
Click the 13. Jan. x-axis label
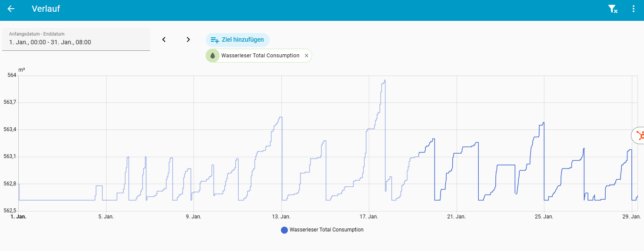click(281, 216)
